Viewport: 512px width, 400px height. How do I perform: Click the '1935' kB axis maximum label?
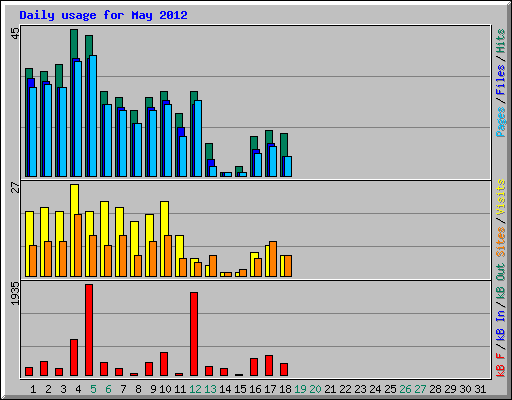point(15,294)
